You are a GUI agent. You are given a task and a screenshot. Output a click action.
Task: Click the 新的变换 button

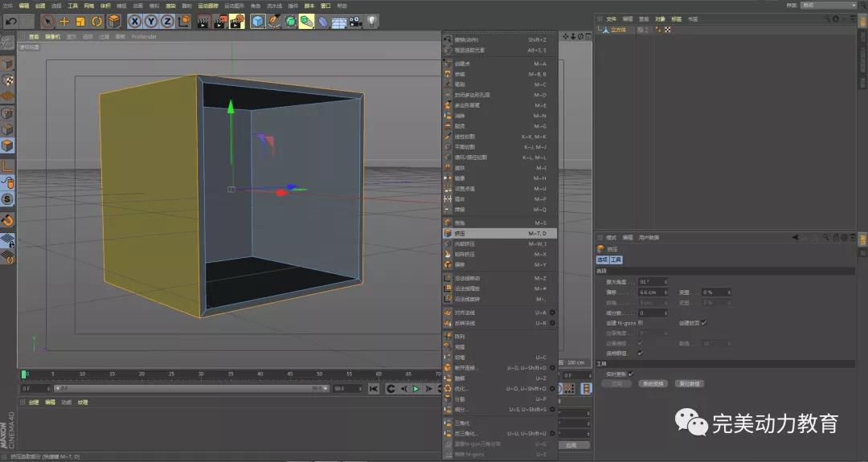point(654,384)
